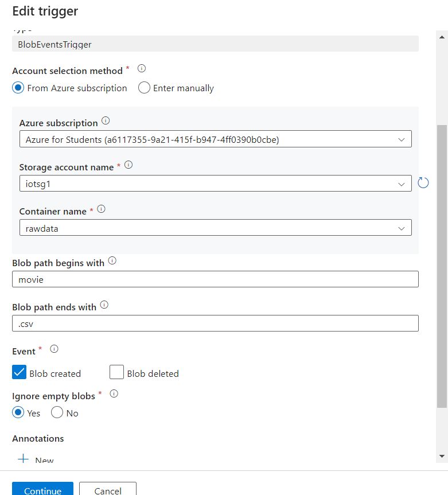Open the Storage account name info tooltip
The width and height of the screenshot is (448, 495).
128,164
